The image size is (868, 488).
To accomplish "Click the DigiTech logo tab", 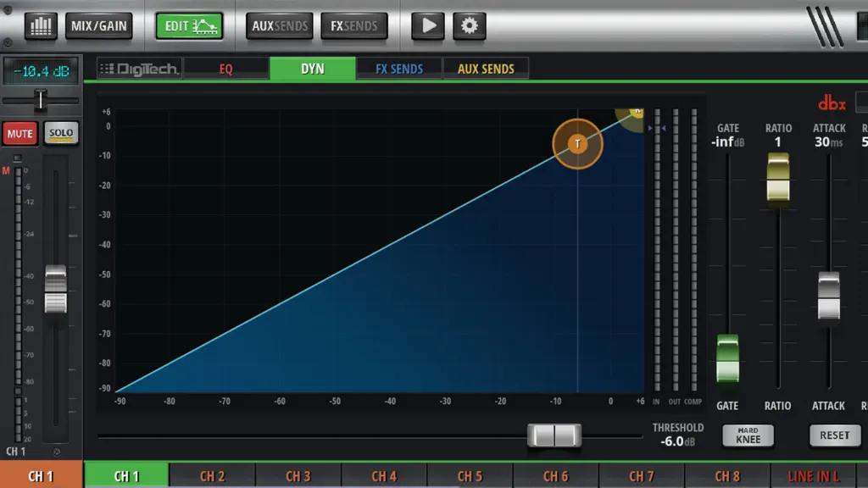I will tap(140, 69).
